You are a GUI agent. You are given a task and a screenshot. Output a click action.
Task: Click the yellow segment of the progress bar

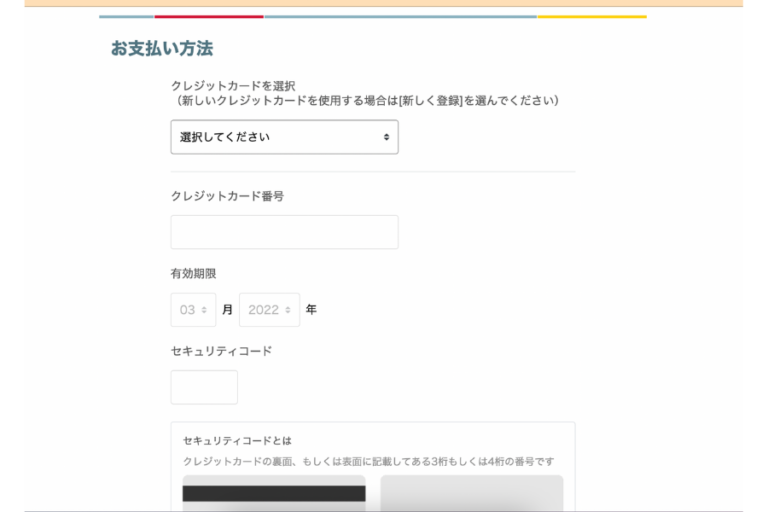pos(591,16)
